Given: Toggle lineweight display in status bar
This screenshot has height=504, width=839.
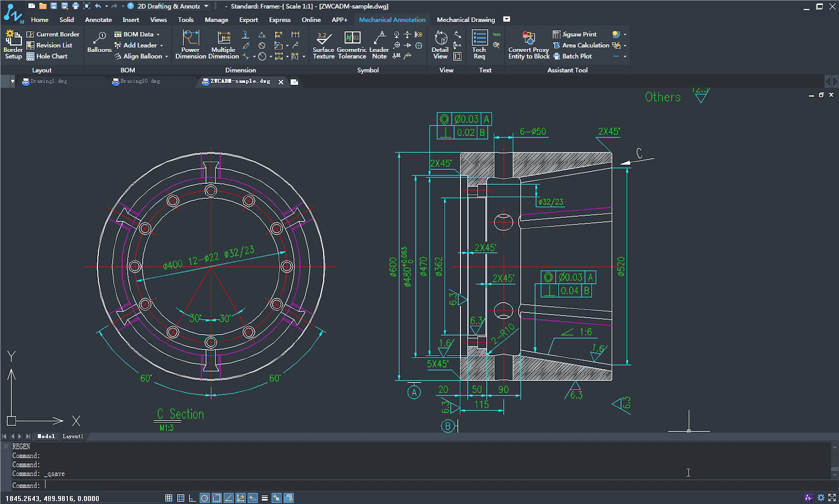Looking at the screenshot, I should (x=264, y=498).
